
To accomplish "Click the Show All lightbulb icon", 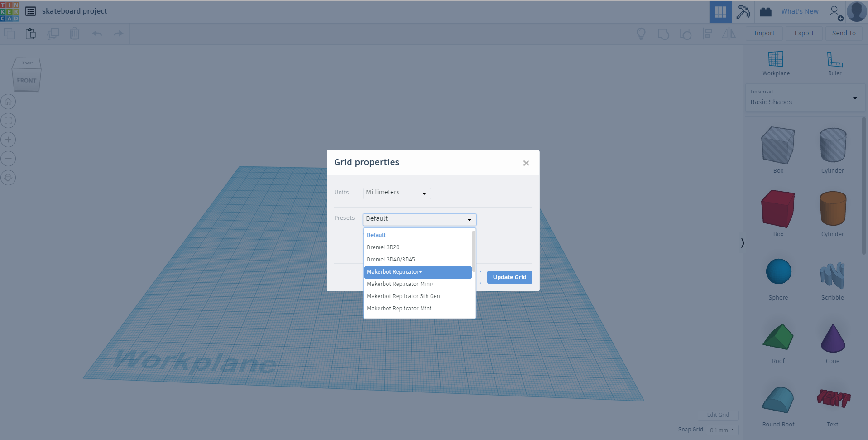I will point(641,34).
